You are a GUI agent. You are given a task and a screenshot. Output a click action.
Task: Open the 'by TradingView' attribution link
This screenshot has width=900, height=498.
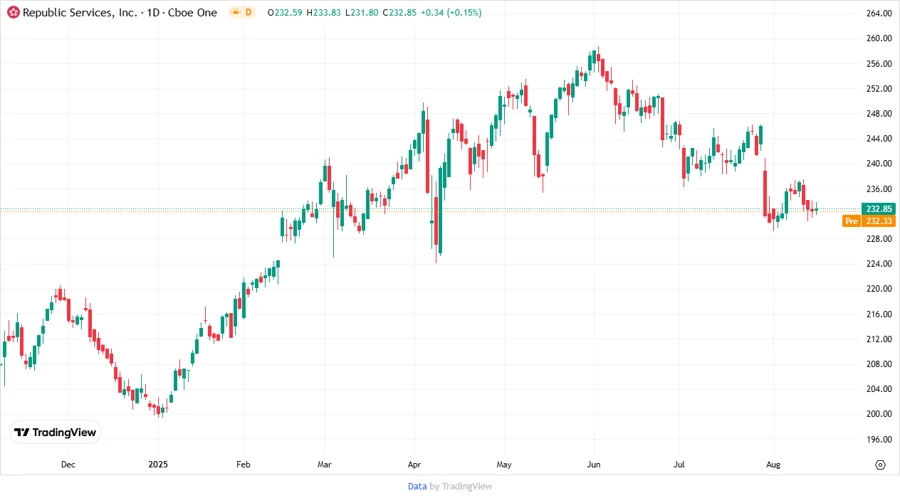point(460,486)
